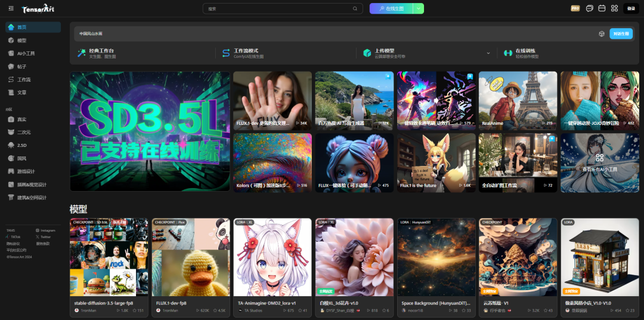Click the 服务条款 footer link
The image size is (644, 320).
point(42,244)
